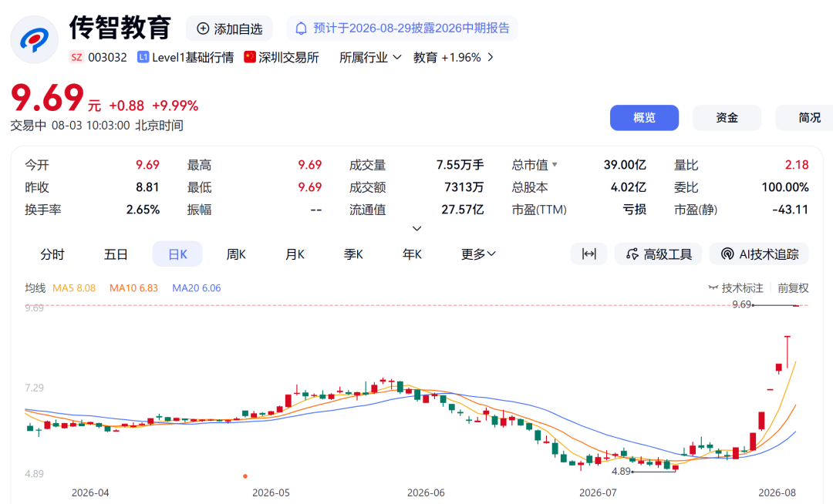833x504 pixels.
Task: Click the 换手率 2.65% value
Action: click(143, 210)
